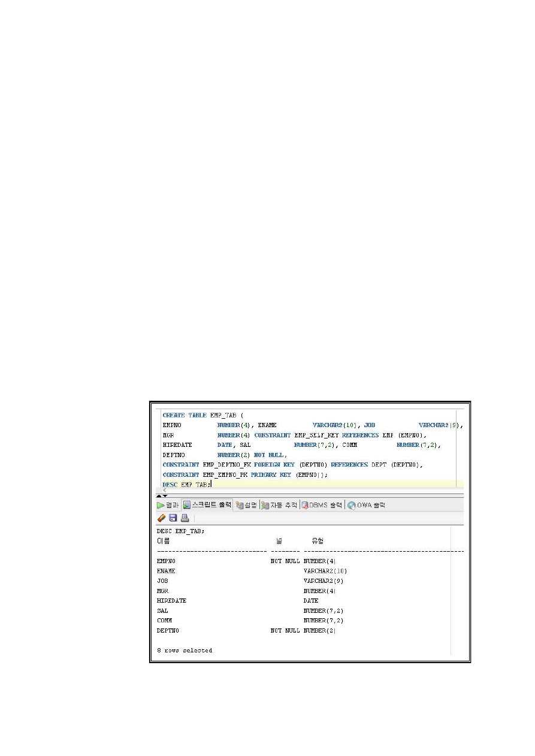Click the 널 column header in output
This screenshot has height=756, width=535.
(x=279, y=541)
